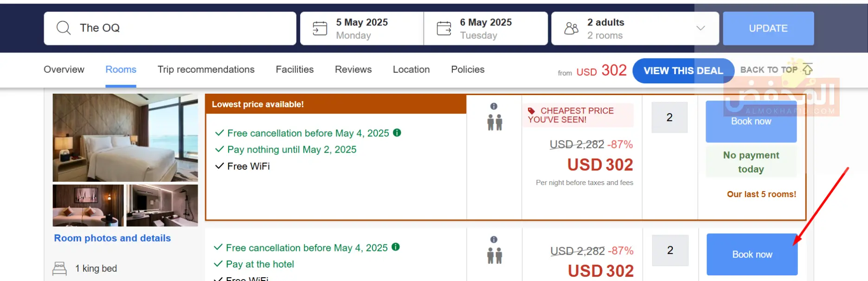Click the guests people icon
868x281 pixels.
pyautogui.click(x=571, y=29)
